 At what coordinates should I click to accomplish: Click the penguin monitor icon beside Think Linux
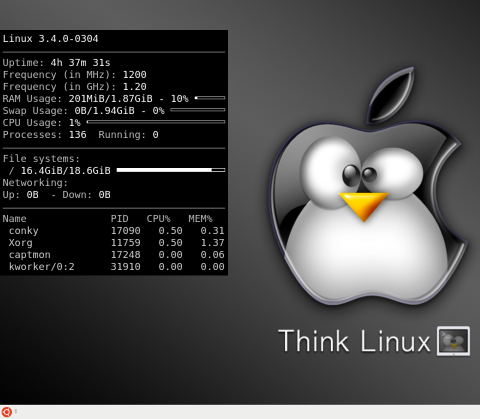pos(453,341)
